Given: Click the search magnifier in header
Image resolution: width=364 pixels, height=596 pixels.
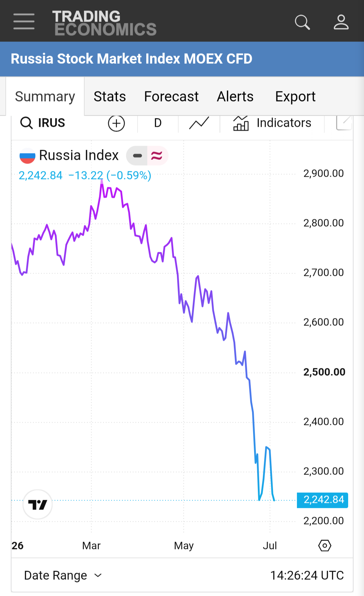Looking at the screenshot, I should [x=302, y=22].
